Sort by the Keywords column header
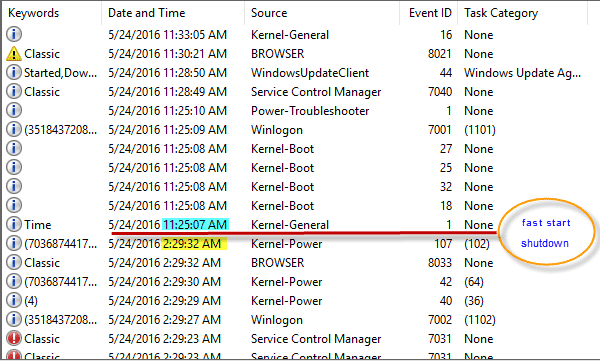The height and width of the screenshot is (362, 600). click(34, 13)
